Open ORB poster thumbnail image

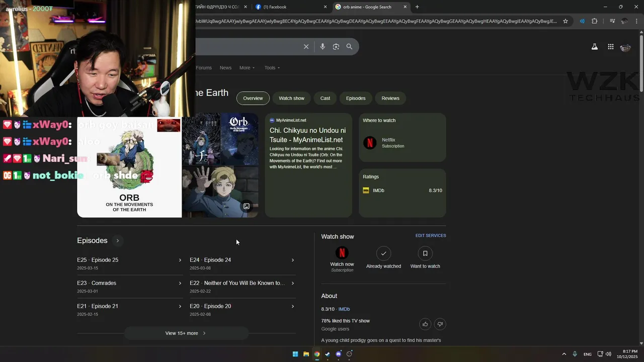129,167
